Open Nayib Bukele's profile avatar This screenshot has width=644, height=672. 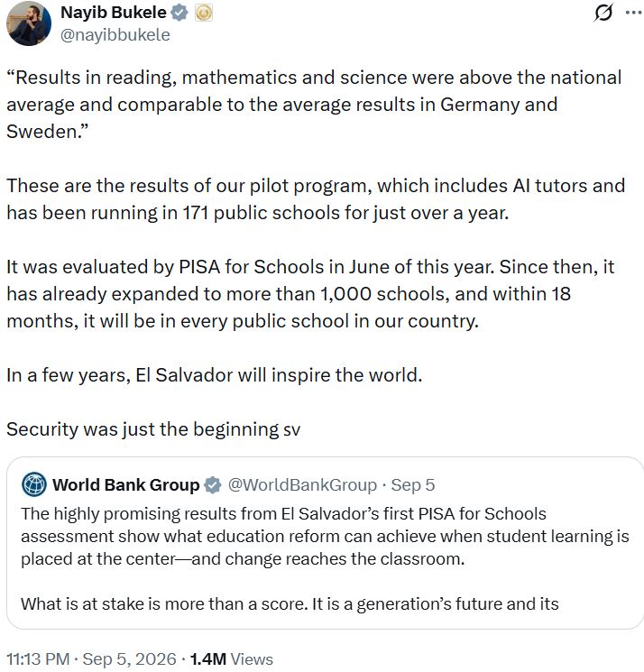[29, 23]
